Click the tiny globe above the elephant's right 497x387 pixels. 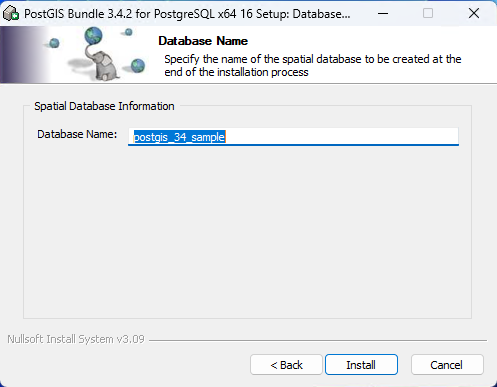point(129,32)
